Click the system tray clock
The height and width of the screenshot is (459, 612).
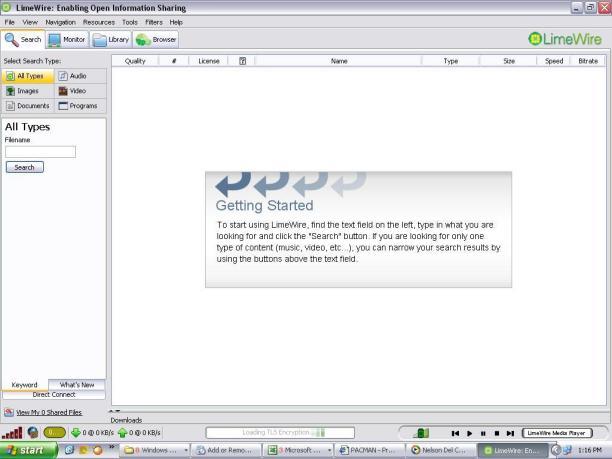589,450
